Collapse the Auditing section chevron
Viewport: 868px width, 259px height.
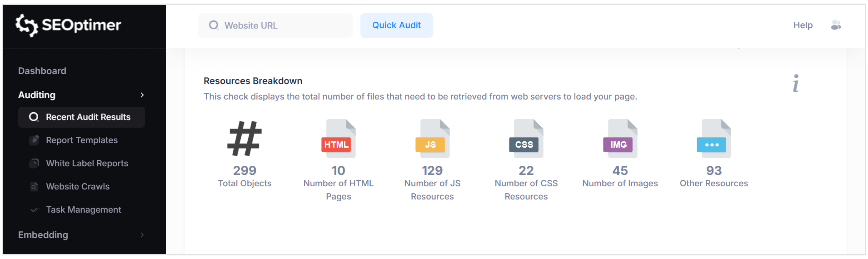click(142, 95)
